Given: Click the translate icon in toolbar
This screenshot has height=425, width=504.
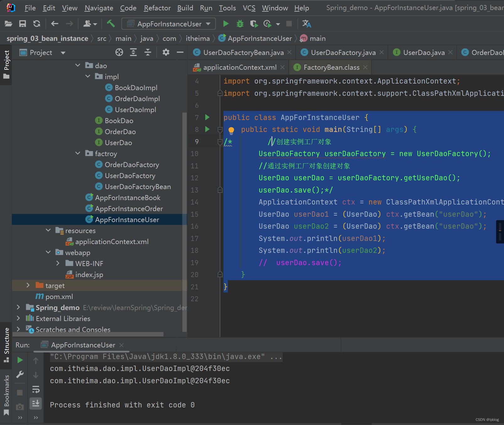Looking at the screenshot, I should [307, 24].
